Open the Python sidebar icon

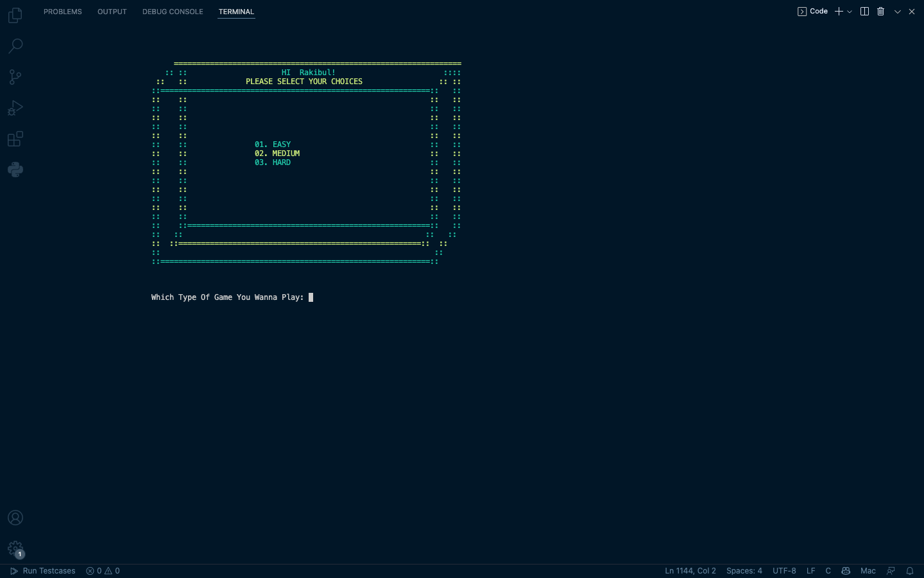[15, 170]
